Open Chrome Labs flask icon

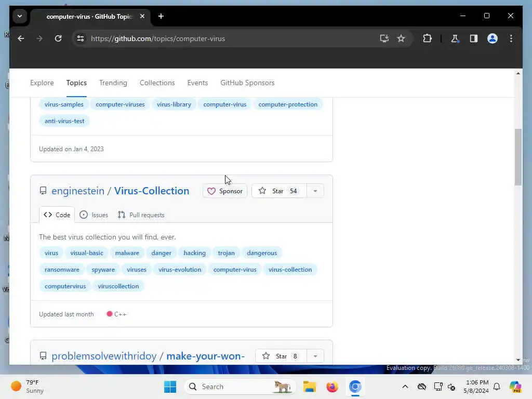click(455, 38)
